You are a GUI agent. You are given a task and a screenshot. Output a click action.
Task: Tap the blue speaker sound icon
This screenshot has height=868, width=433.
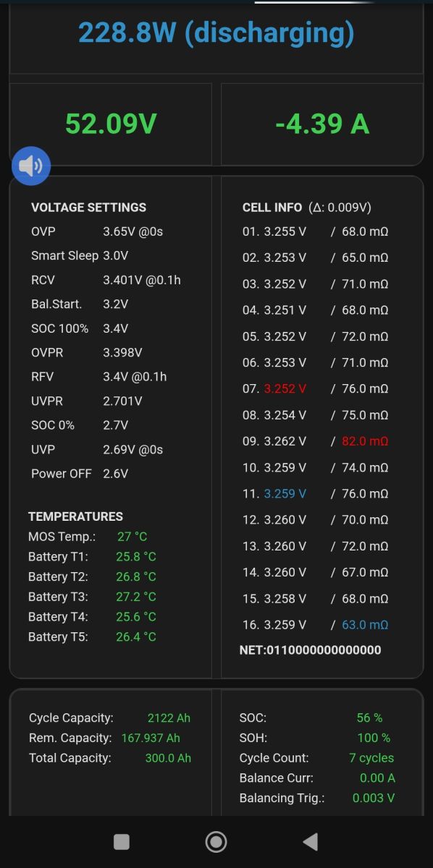point(31,166)
